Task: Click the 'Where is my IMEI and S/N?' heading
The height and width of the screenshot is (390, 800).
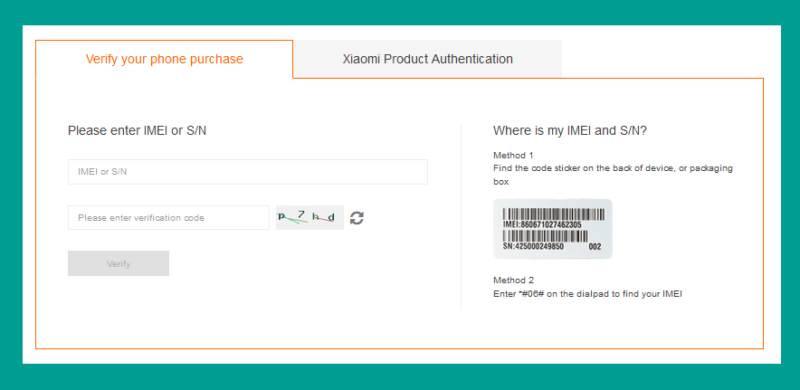Action: 570,131
